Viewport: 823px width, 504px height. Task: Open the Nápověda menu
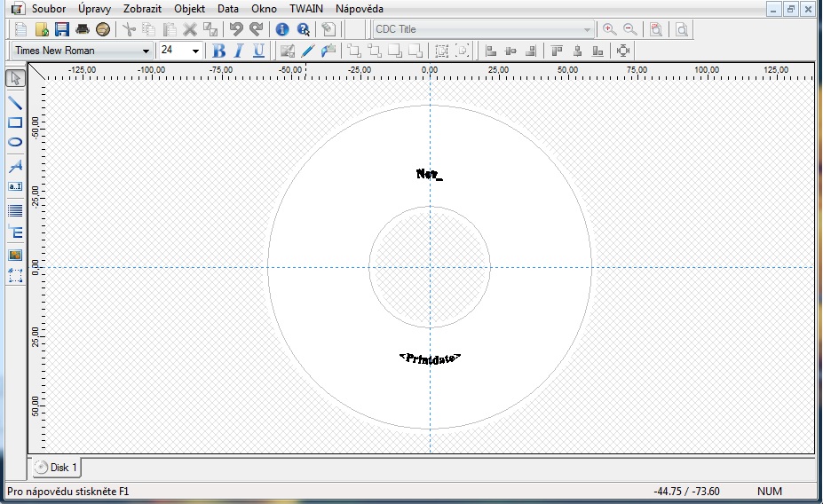coord(360,8)
